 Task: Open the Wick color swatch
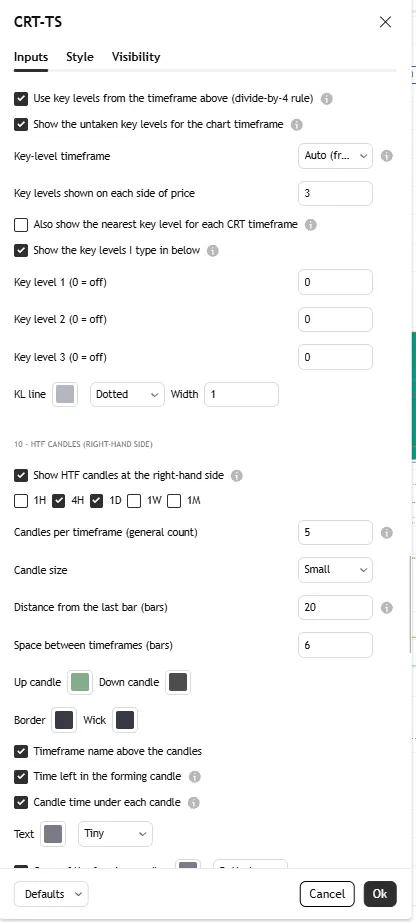click(125, 720)
